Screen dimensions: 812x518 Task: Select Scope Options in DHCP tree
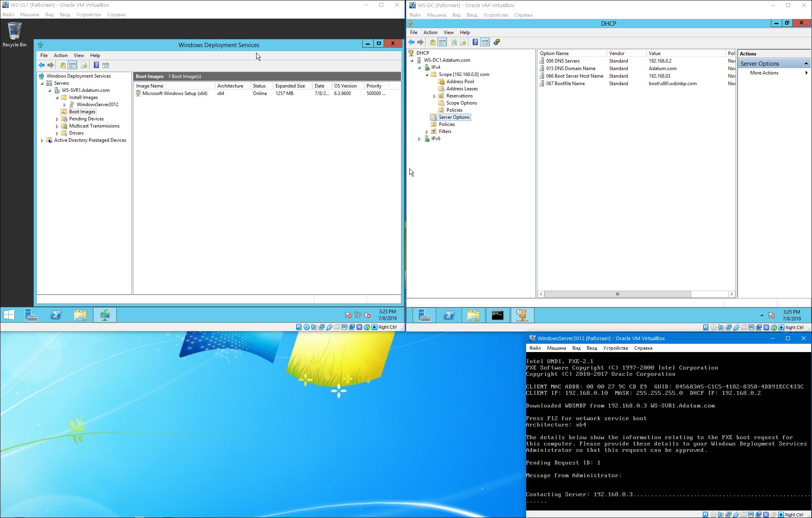tap(461, 103)
